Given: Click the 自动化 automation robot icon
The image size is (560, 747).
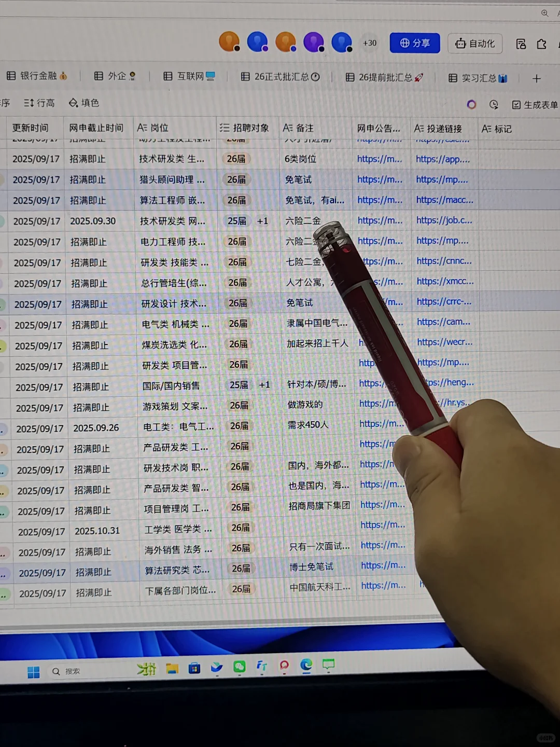Looking at the screenshot, I should (x=474, y=44).
